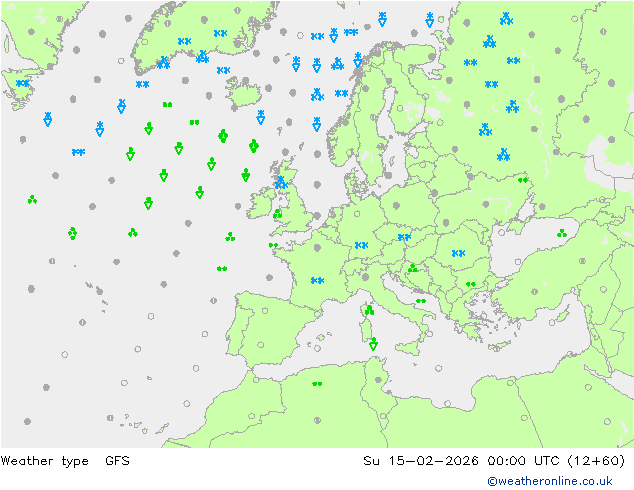Screen dimensions: 634x490
Task: Click the green rain symbol over Bulgaria
Action: (471, 285)
